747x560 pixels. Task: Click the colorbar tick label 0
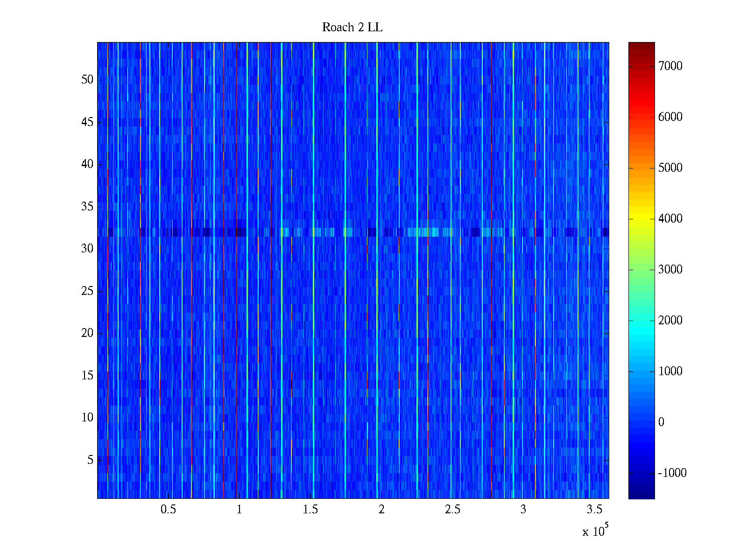(661, 422)
